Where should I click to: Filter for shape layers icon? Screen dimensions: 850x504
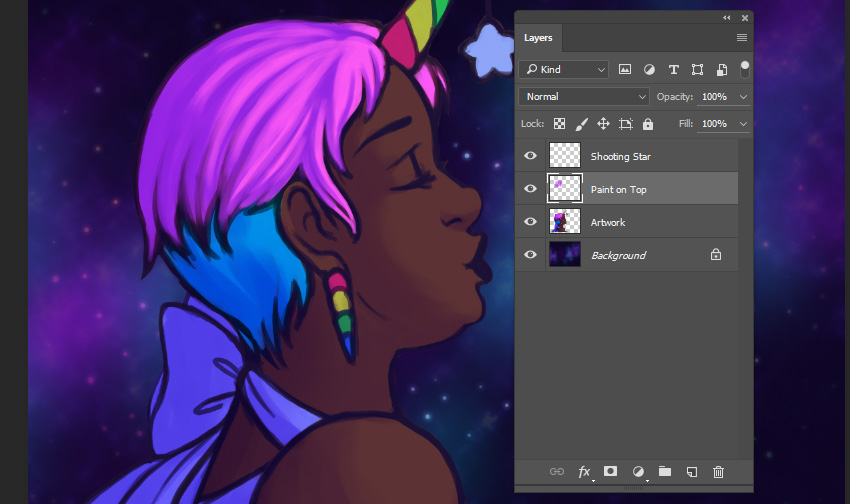click(698, 69)
